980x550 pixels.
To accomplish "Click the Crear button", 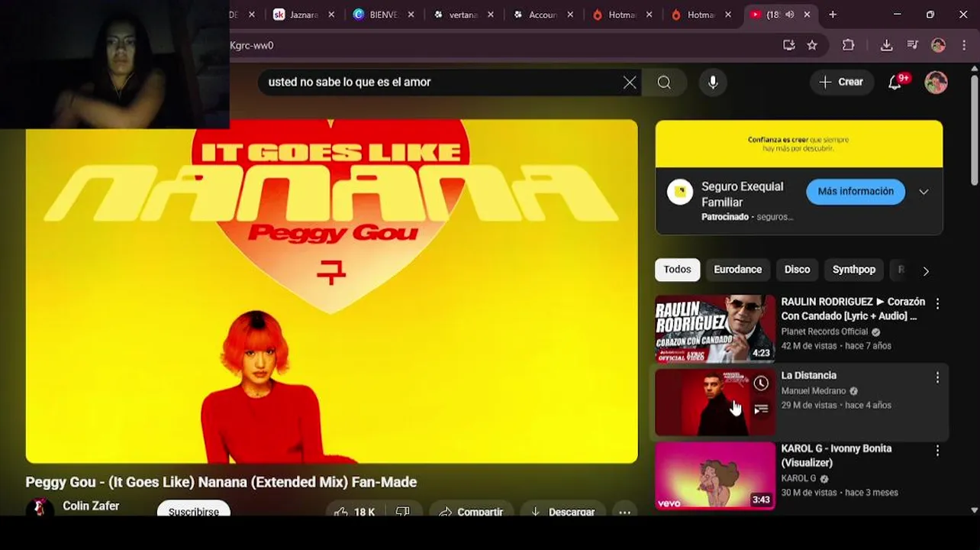I will pos(840,82).
